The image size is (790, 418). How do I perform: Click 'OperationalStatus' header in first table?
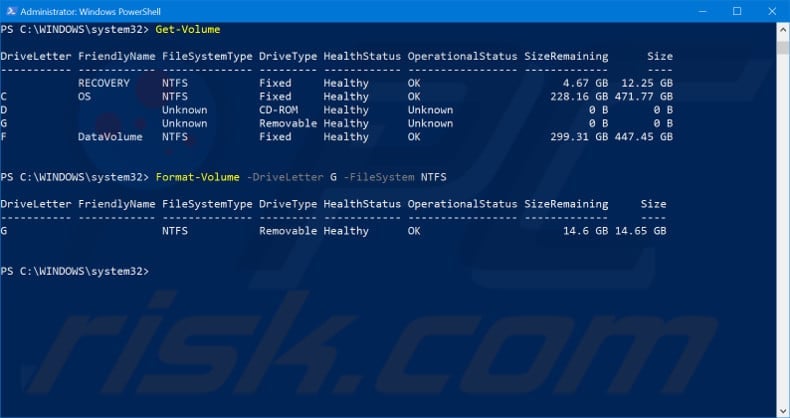pos(463,56)
